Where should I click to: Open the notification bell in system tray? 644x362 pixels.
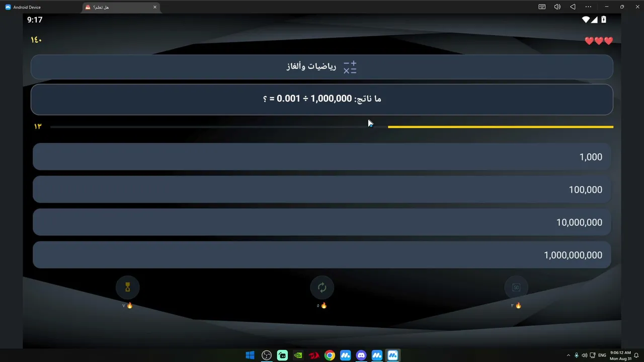coord(636,355)
